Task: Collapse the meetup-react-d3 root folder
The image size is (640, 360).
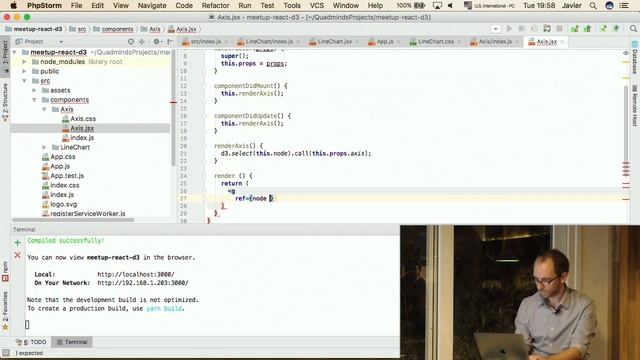Action: (15, 52)
